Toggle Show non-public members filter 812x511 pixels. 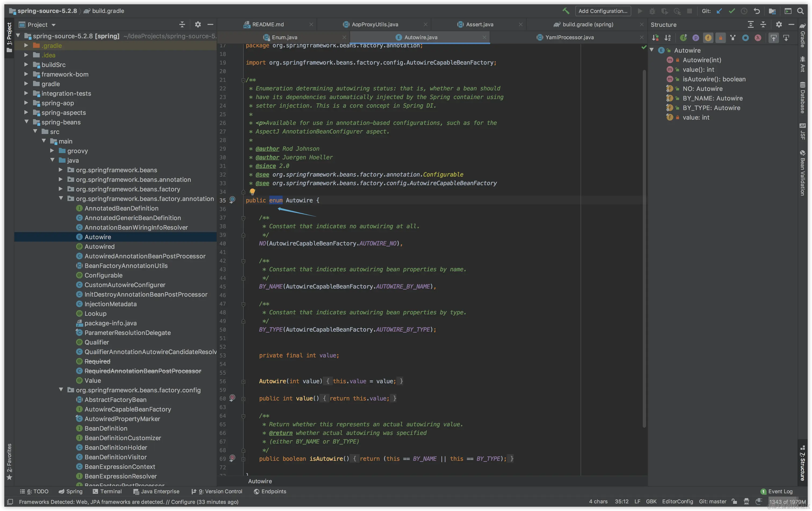(721, 38)
